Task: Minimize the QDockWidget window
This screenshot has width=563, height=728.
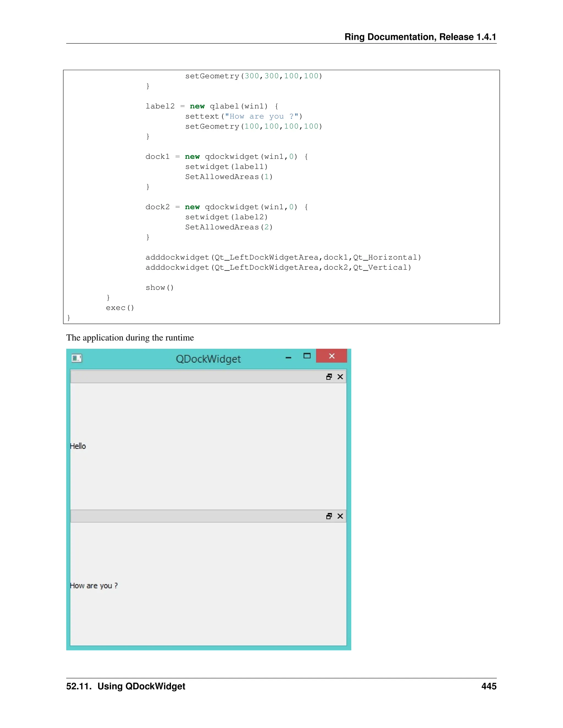Action: 288,357
